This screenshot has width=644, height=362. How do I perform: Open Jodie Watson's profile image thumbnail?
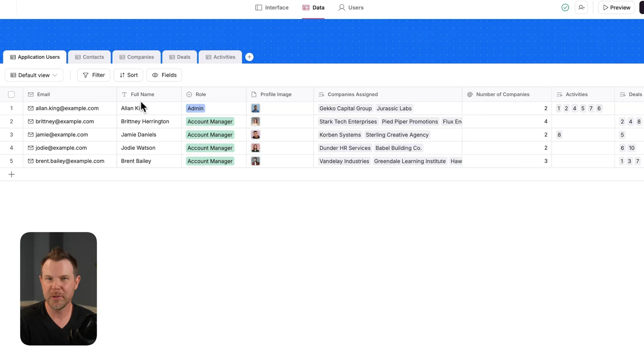pos(256,148)
